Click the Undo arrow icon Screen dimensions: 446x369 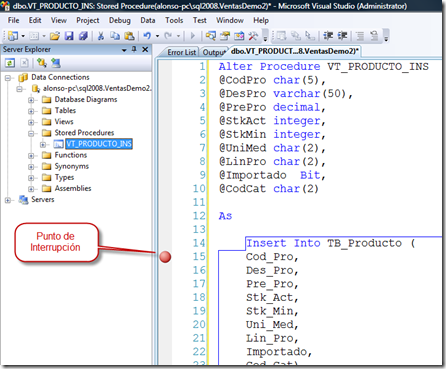(x=147, y=35)
